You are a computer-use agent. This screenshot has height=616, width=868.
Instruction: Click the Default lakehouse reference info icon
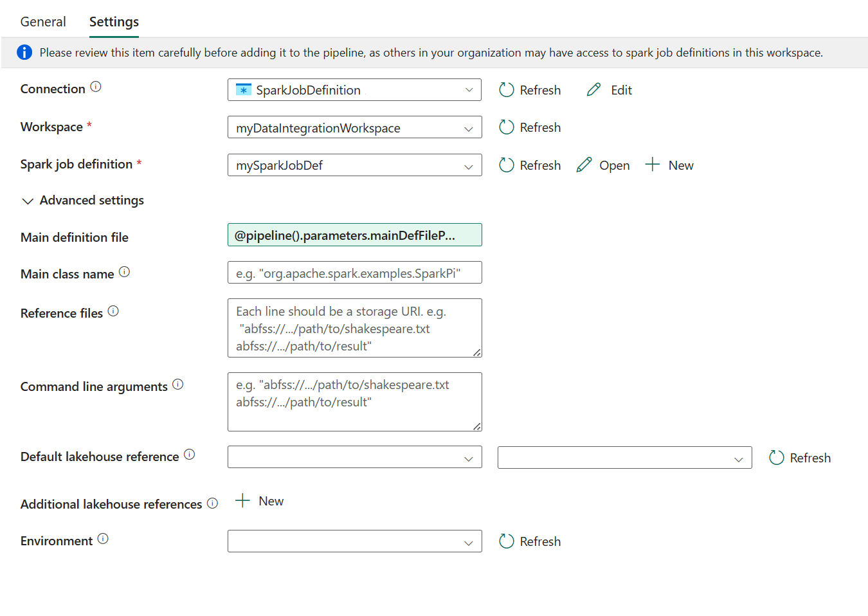coord(190,455)
